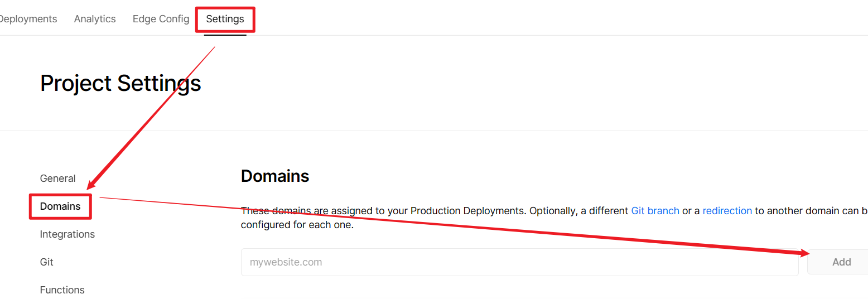Viewport: 868px width, 299px height.
Task: Open the Edge Config tab
Action: 161,19
